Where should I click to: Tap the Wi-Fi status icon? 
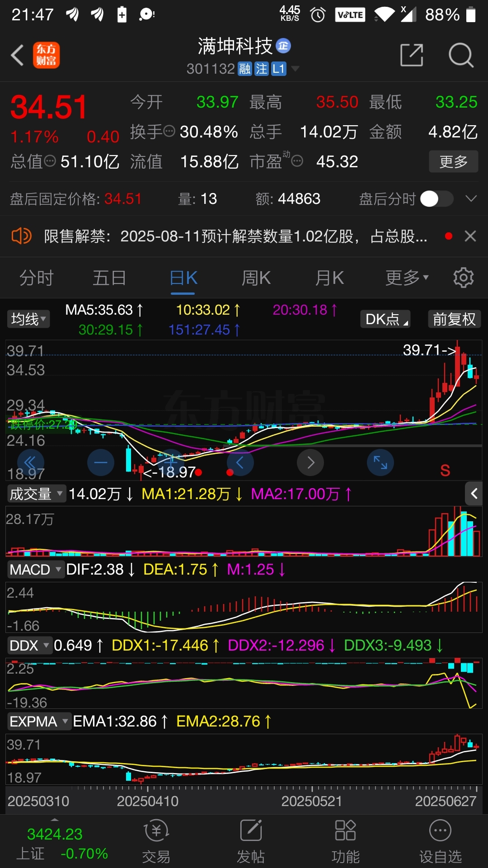tap(385, 15)
